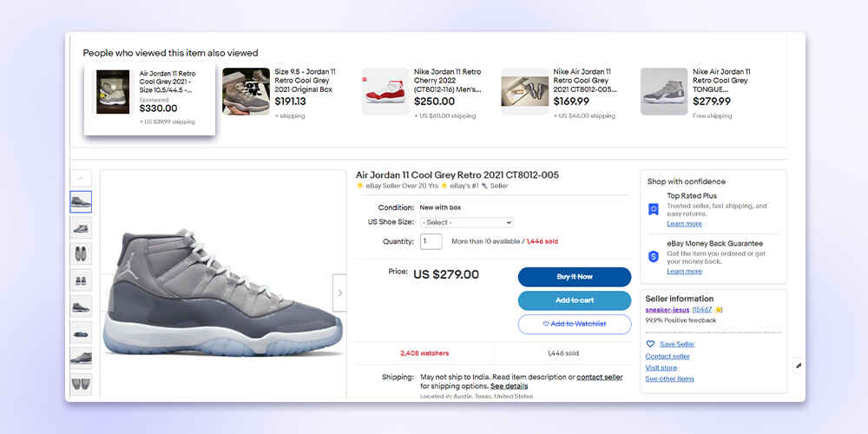868x434 pixels.
Task: Click the Top Rated Plus badge icon
Action: tap(654, 209)
